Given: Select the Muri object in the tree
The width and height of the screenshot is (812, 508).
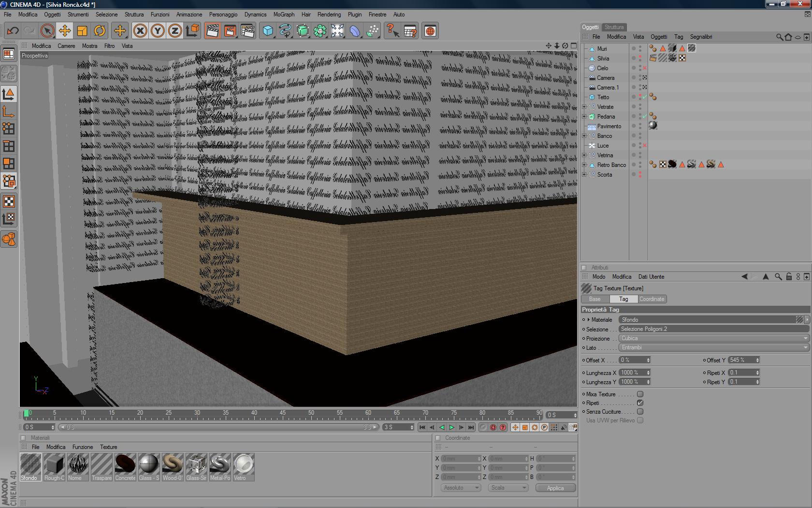Looking at the screenshot, I should tap(602, 49).
